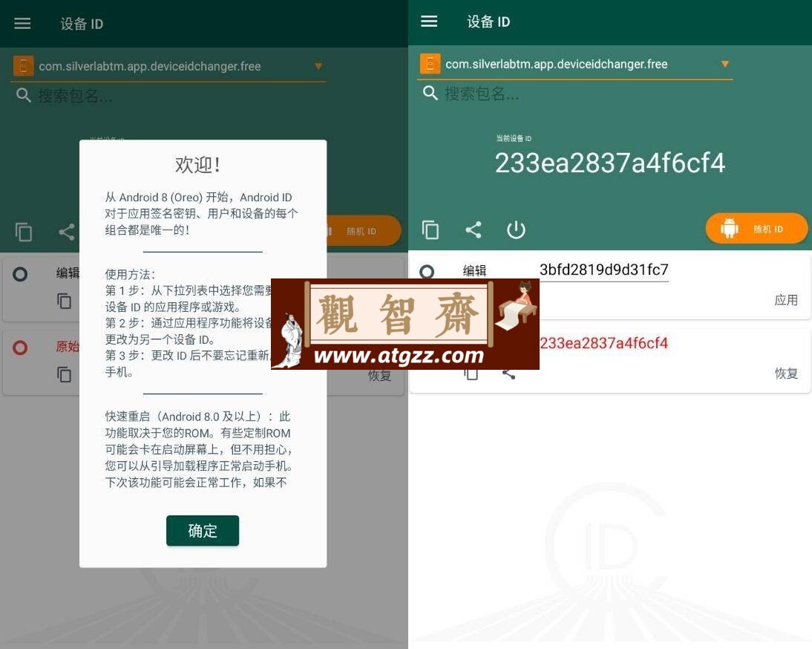The image size is (812, 649).
Task: Click app package icon in right screen
Action: tap(430, 64)
